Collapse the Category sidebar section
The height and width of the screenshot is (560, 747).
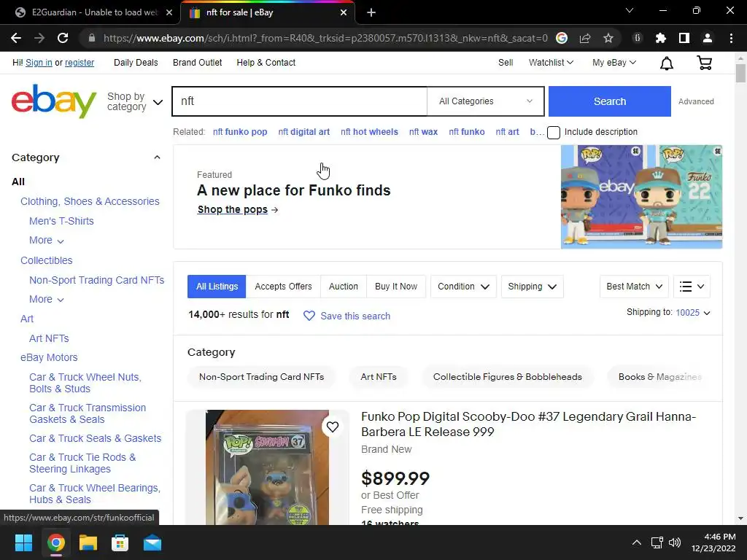tap(157, 157)
